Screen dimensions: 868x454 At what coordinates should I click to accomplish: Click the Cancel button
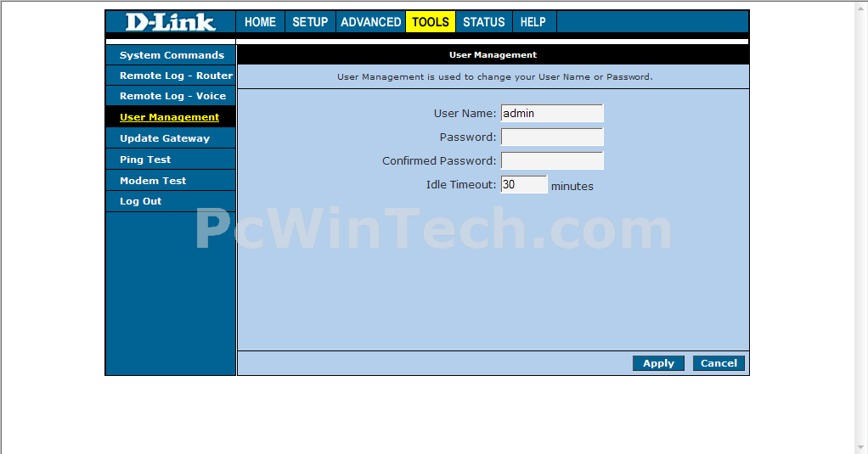[x=719, y=363]
